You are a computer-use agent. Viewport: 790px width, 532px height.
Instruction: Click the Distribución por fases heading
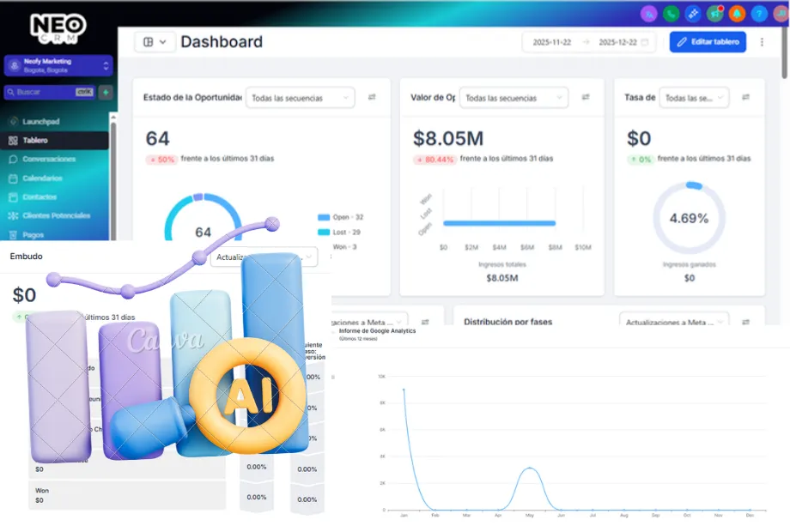(x=507, y=321)
